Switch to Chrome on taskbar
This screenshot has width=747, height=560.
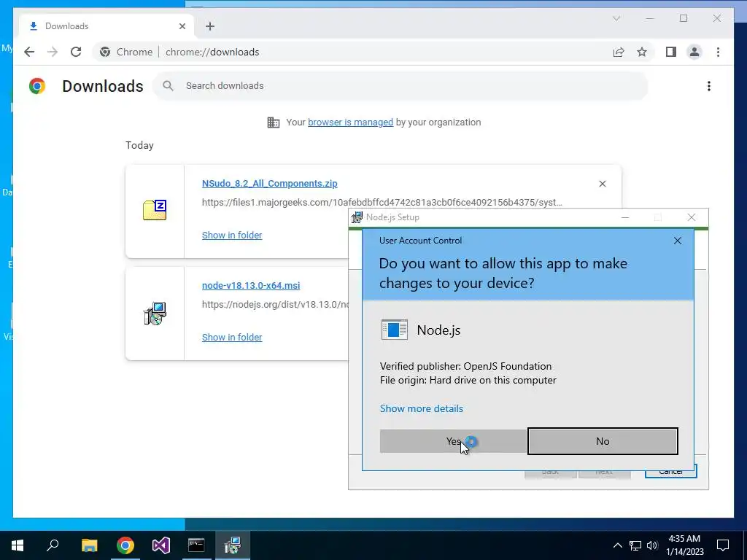click(x=125, y=545)
